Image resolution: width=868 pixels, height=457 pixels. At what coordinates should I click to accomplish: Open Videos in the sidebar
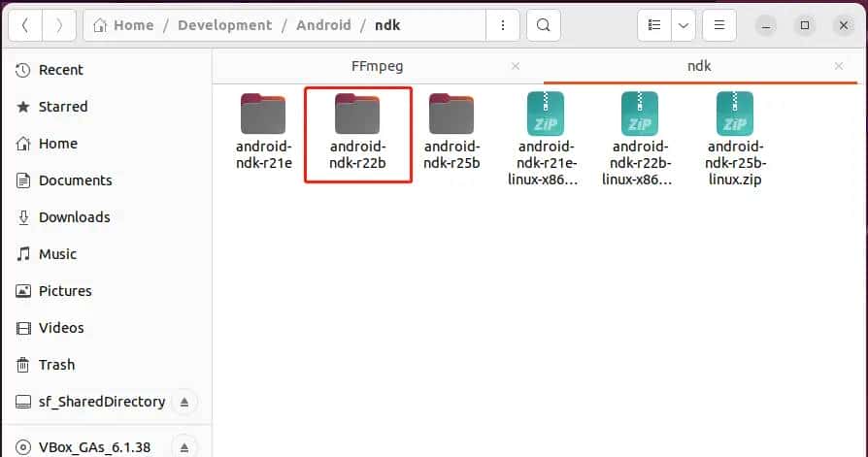point(106,328)
